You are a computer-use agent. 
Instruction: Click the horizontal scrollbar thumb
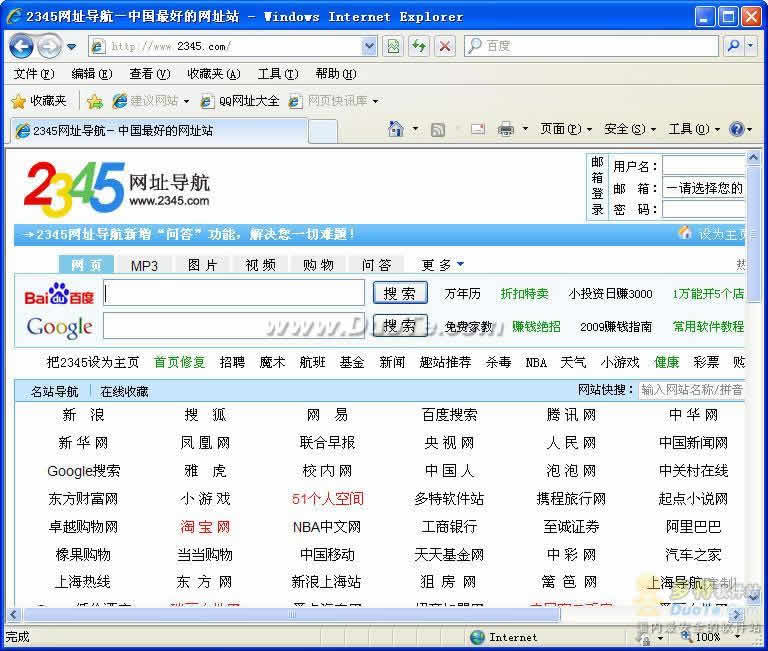(292, 614)
